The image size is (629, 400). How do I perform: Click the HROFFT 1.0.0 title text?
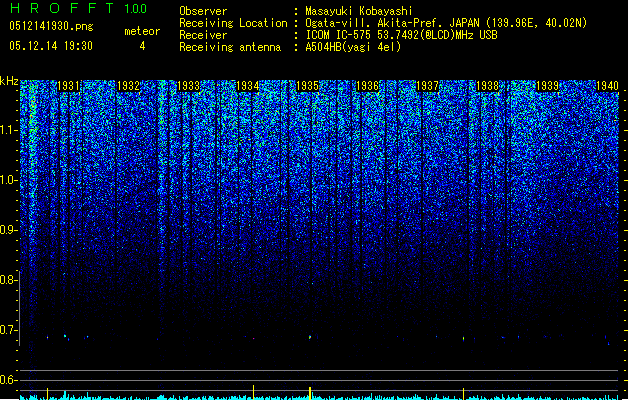[x=79, y=8]
